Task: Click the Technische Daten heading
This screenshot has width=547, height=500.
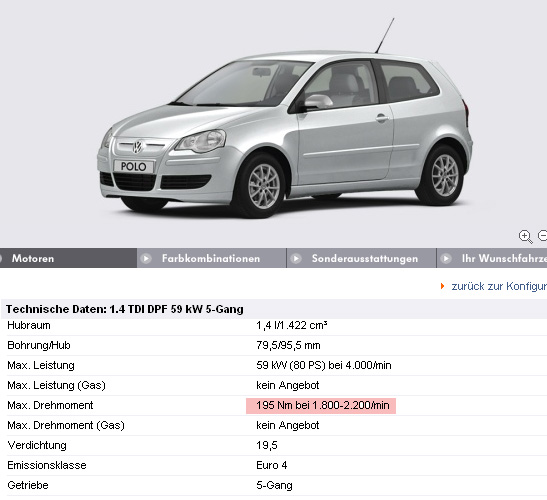Action: [x=125, y=309]
